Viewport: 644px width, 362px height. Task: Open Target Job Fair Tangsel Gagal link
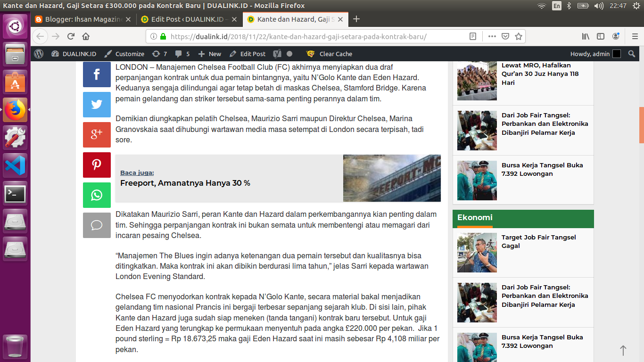click(538, 241)
